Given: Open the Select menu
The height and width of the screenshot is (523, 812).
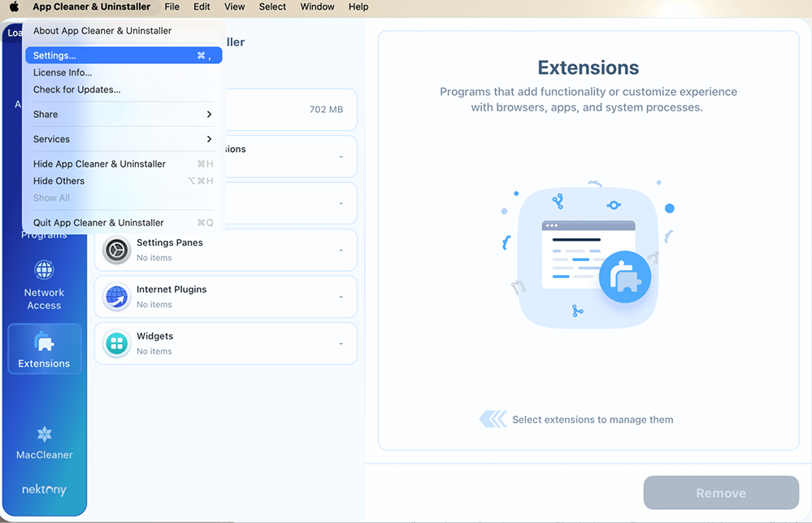Looking at the screenshot, I should (272, 7).
